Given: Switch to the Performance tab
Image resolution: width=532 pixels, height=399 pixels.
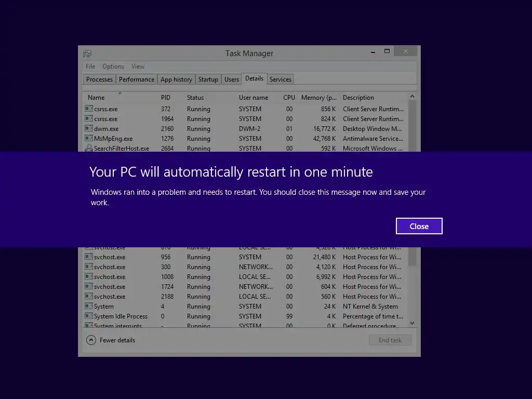Looking at the screenshot, I should click(137, 79).
